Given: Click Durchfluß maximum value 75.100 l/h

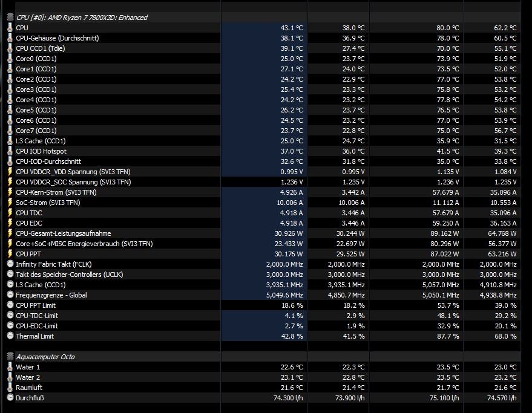Looking at the screenshot, I should pos(444,398).
